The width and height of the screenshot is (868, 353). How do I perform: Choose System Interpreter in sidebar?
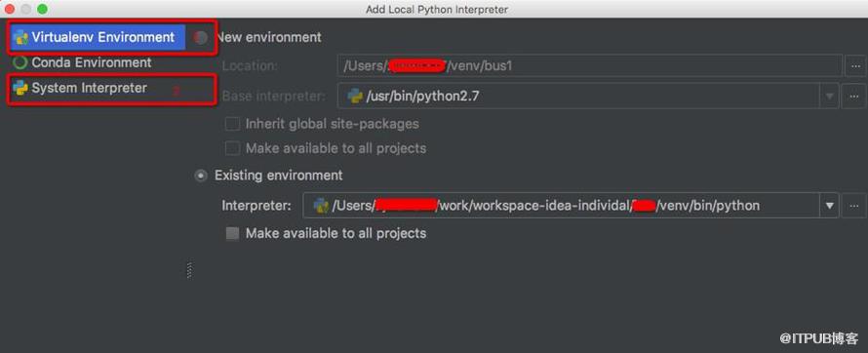point(89,88)
